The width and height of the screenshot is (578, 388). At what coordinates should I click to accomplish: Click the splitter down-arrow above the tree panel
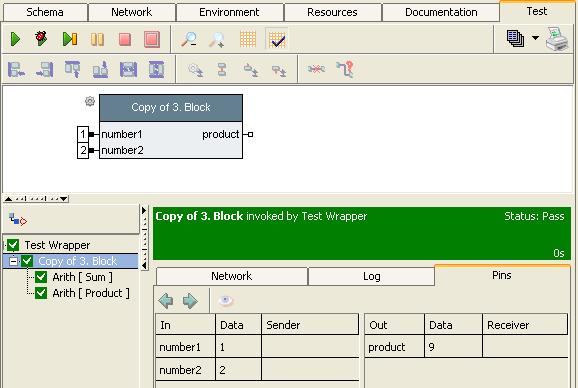click(x=63, y=199)
